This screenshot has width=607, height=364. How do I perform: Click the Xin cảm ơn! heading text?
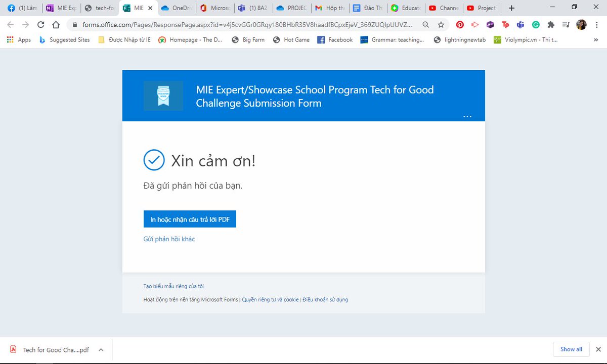[x=213, y=161]
